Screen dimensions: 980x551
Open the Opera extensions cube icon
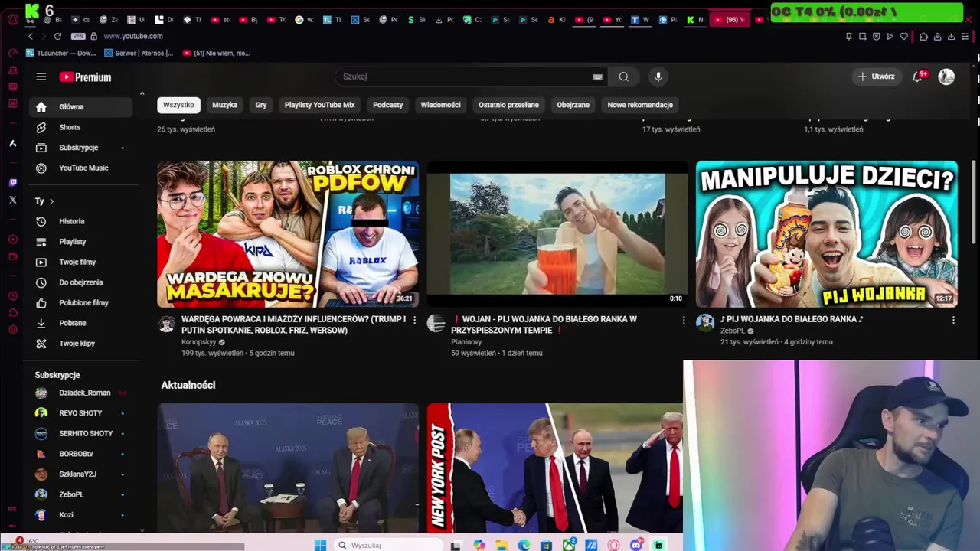pos(923,36)
